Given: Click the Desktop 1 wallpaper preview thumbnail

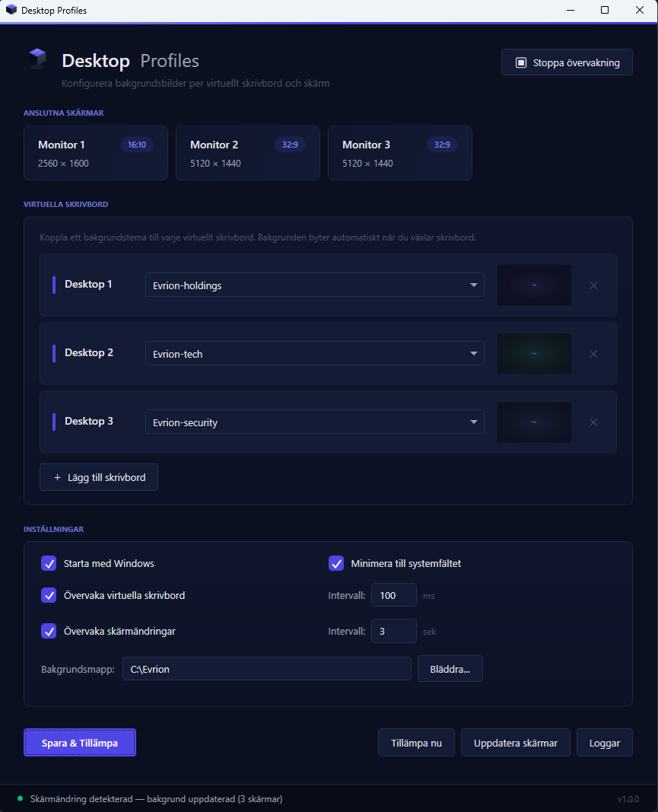Looking at the screenshot, I should (534, 285).
